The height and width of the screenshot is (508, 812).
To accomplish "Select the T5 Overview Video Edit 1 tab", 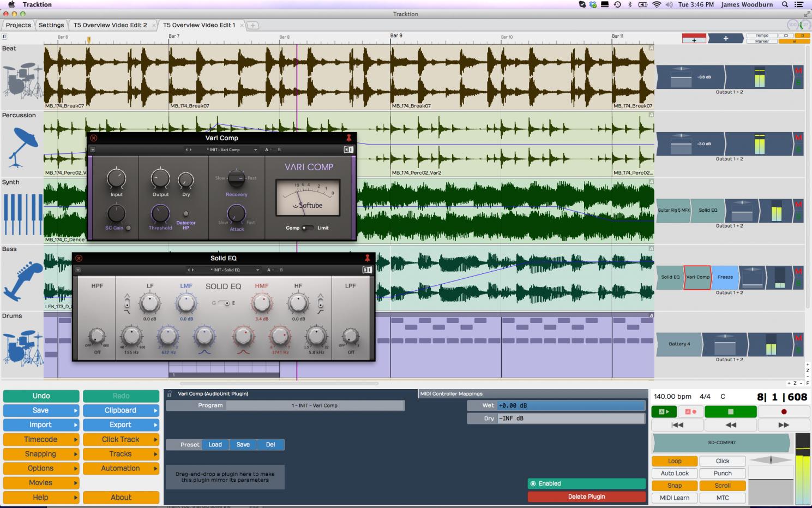I will pyautogui.click(x=199, y=25).
